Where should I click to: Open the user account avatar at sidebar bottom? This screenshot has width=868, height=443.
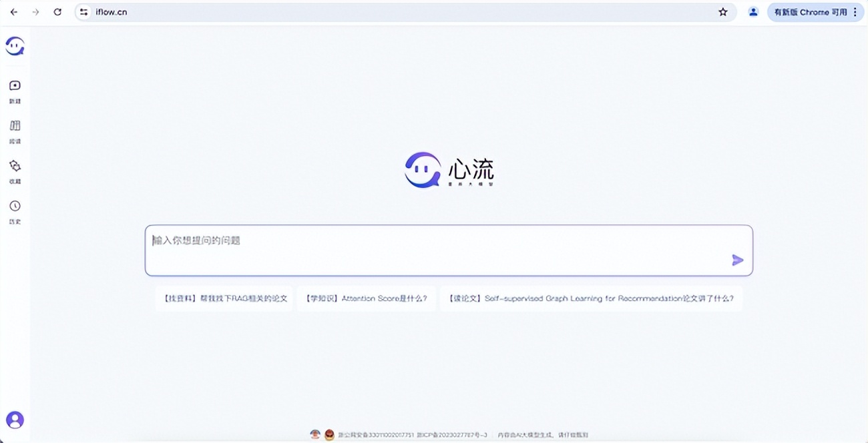15,420
